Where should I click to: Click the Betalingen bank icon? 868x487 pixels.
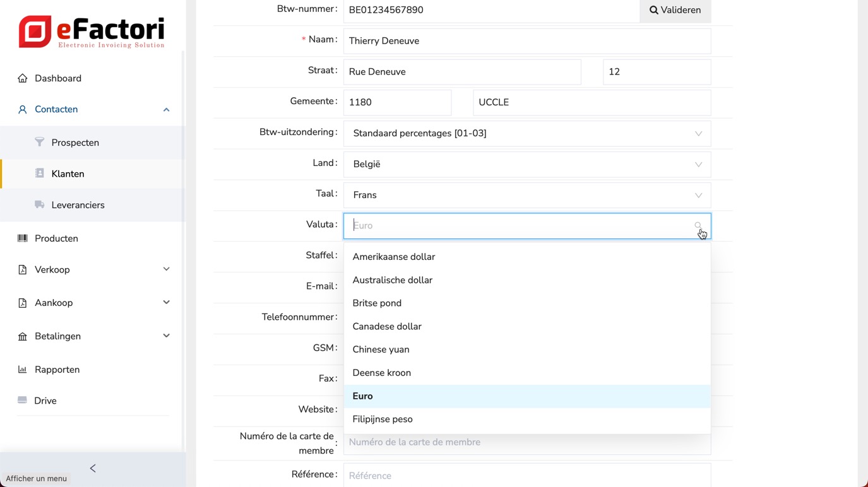tap(23, 336)
